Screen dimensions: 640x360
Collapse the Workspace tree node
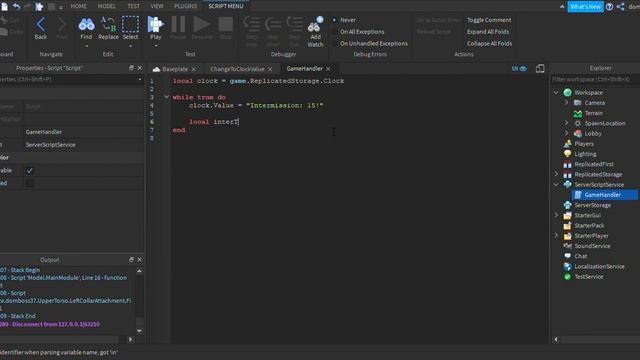[x=556, y=93]
